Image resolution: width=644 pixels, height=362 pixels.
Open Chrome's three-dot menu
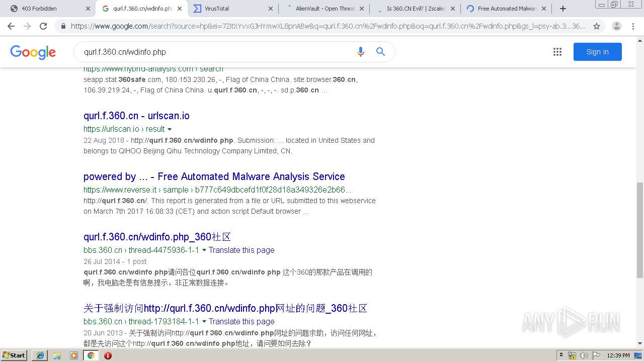(x=633, y=26)
